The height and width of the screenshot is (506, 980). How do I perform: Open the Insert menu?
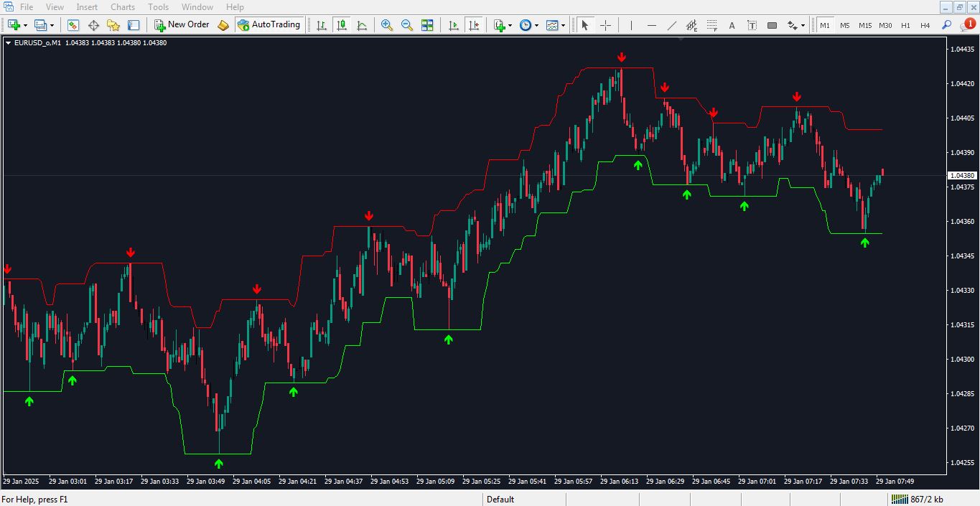point(87,6)
